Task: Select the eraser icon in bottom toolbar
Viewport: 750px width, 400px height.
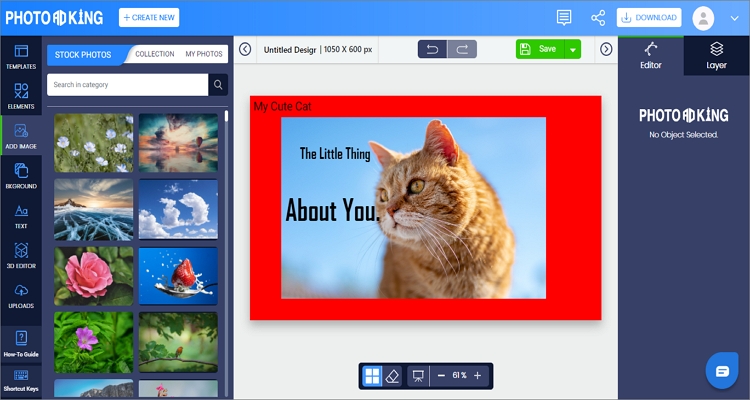Action: pyautogui.click(x=392, y=376)
